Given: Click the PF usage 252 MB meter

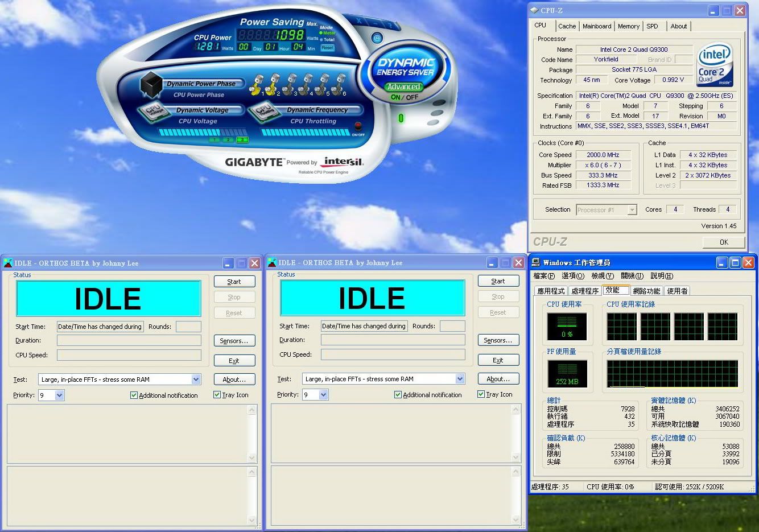Looking at the screenshot, I should 567,373.
